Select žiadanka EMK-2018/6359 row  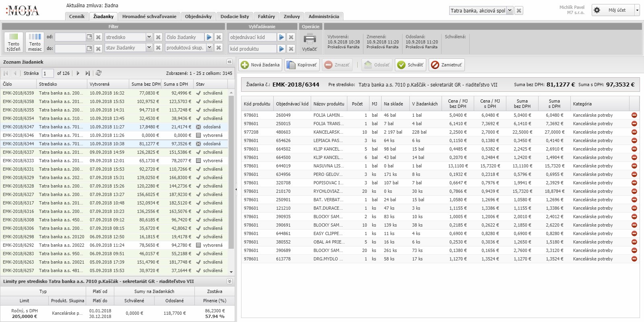pos(115,93)
